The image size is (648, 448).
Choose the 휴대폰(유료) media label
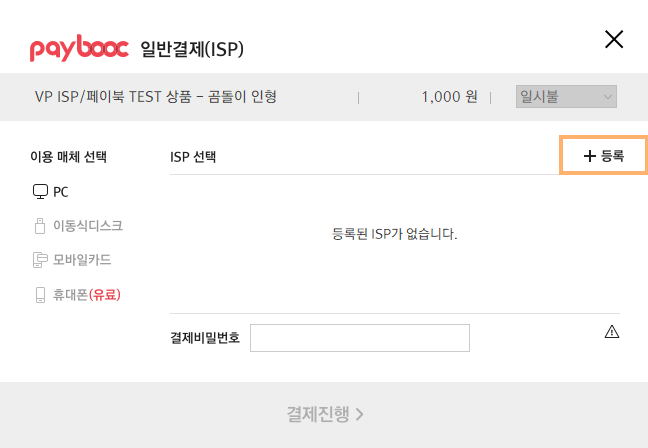click(87, 295)
